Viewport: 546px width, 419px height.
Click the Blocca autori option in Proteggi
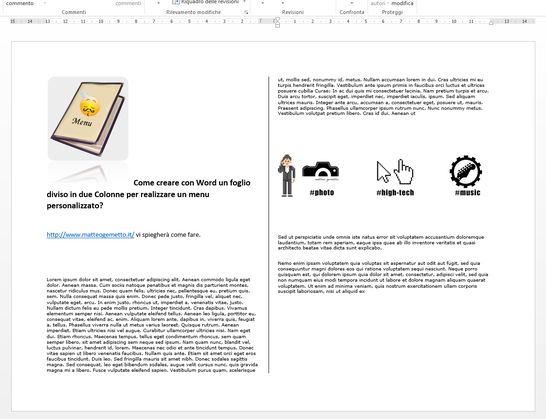(x=380, y=3)
